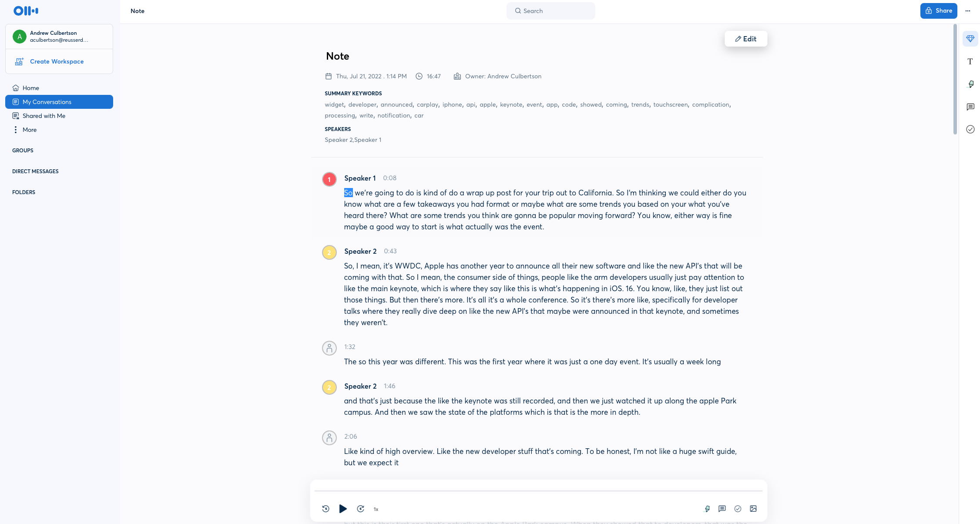Click the right sidebar pen/stylus icon

pos(970,84)
